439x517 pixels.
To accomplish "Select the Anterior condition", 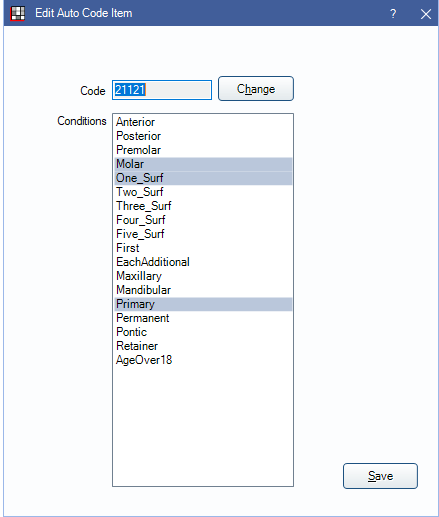I will coord(203,122).
